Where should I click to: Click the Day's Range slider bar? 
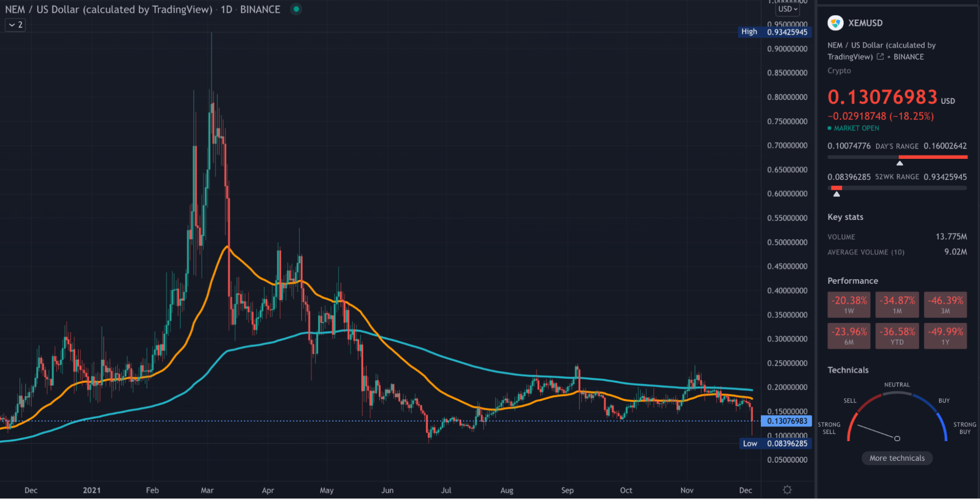tap(897, 157)
